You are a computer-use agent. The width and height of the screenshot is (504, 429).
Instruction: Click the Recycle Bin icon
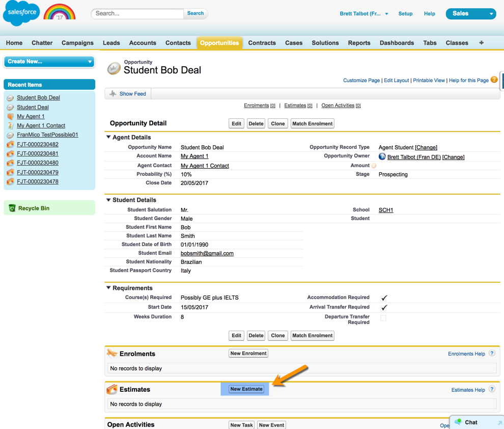pos(12,208)
